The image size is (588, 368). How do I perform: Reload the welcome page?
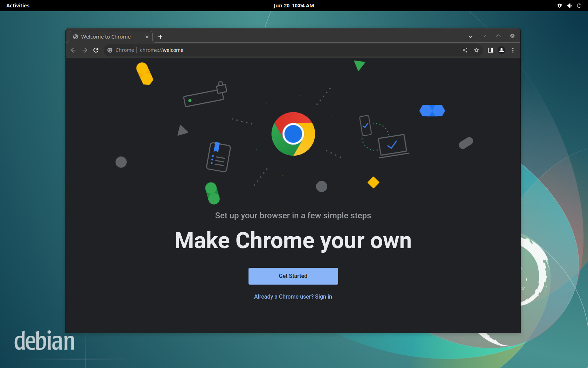(x=96, y=50)
